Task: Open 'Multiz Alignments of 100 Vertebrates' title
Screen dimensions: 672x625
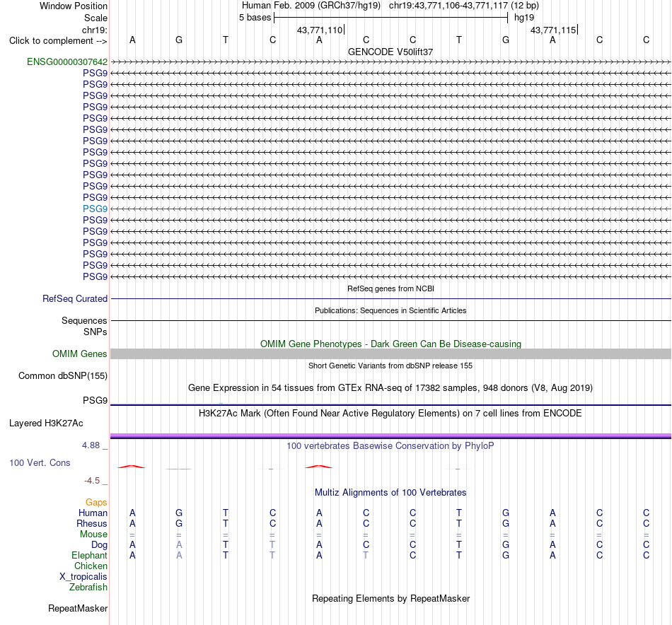Action: (x=390, y=493)
